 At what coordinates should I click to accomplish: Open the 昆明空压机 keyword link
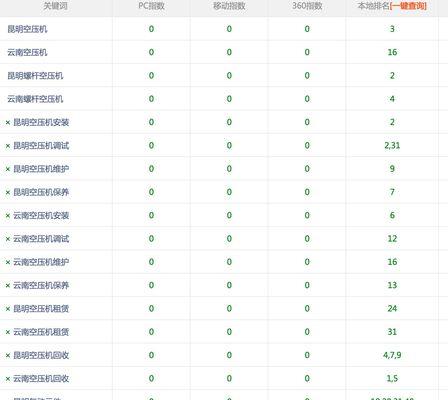pyautogui.click(x=27, y=29)
